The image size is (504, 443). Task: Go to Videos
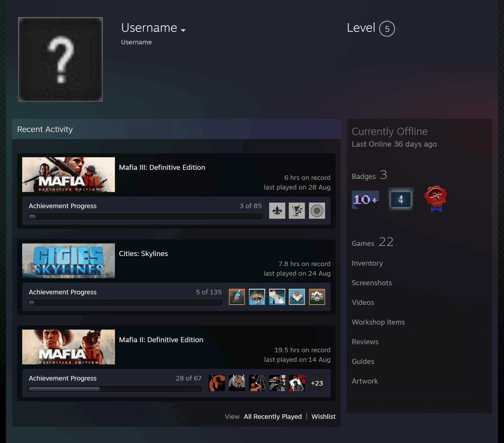click(363, 302)
